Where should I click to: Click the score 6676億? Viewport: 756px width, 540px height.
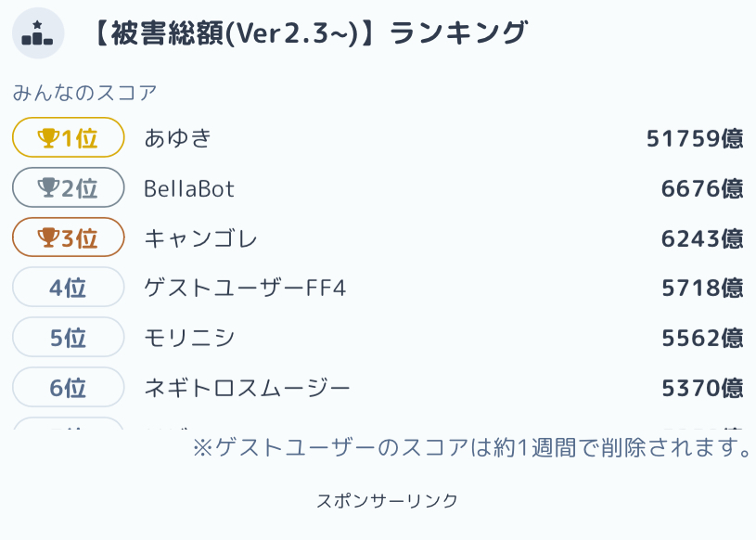pos(702,189)
